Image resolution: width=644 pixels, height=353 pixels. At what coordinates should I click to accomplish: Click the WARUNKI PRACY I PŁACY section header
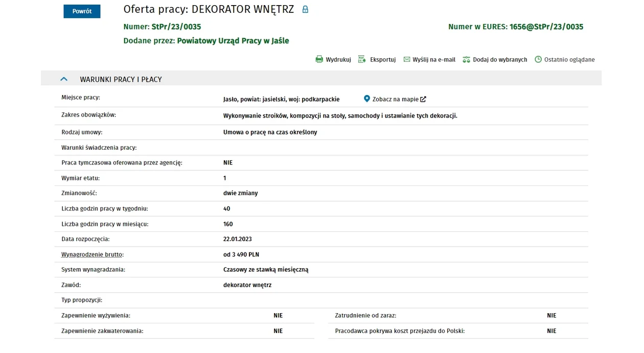click(321, 79)
